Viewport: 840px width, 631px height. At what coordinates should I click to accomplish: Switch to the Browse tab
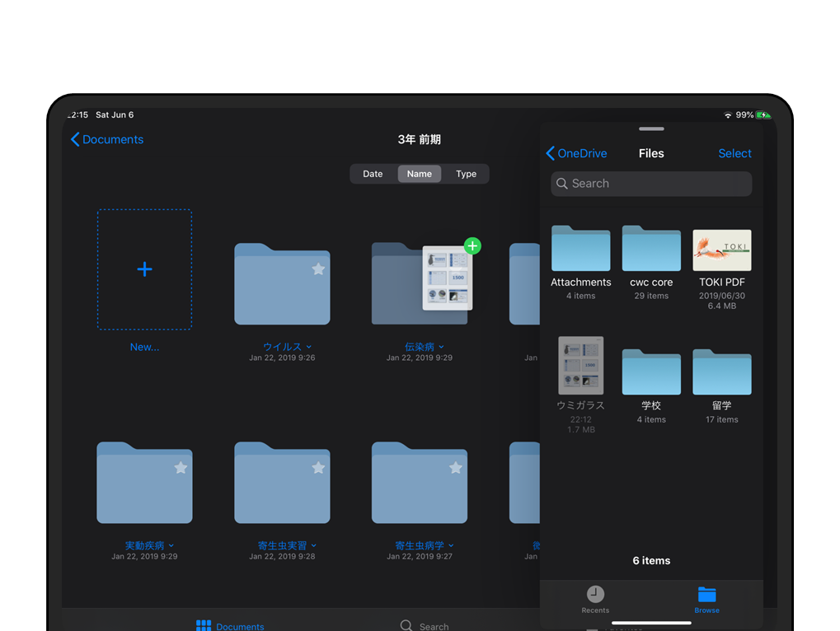(x=706, y=599)
